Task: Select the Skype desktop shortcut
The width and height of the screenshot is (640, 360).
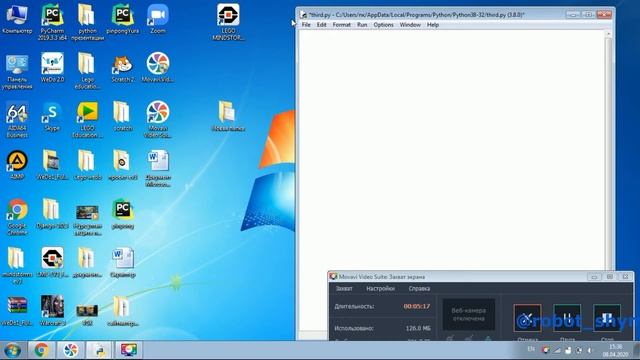Action: coord(52,117)
